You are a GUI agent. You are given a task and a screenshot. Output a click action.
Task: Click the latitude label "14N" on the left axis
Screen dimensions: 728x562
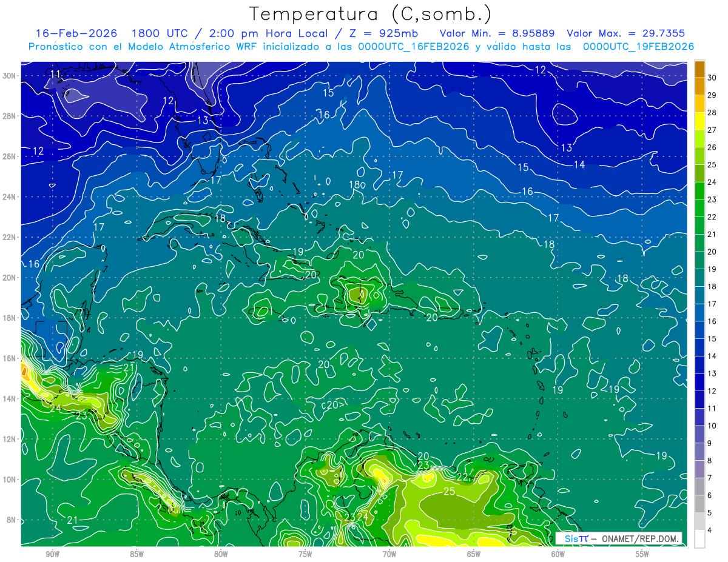point(9,399)
